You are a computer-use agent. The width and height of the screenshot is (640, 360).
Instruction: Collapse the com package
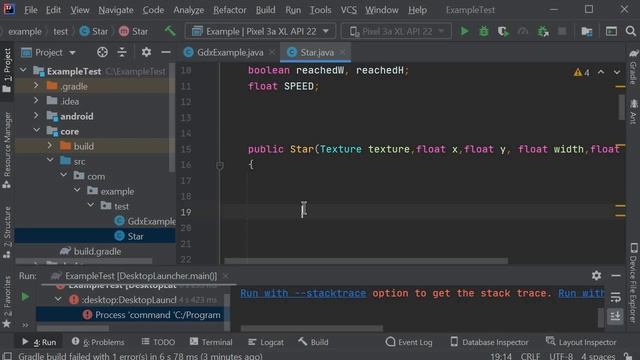click(63, 176)
